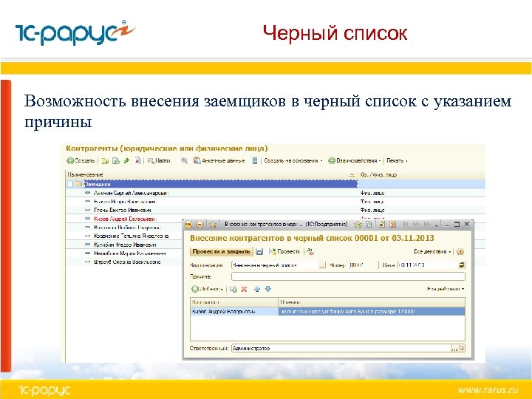Screen dimensions: 532x399
Task: Click Причина column header in dialog table
Action: (372, 302)
